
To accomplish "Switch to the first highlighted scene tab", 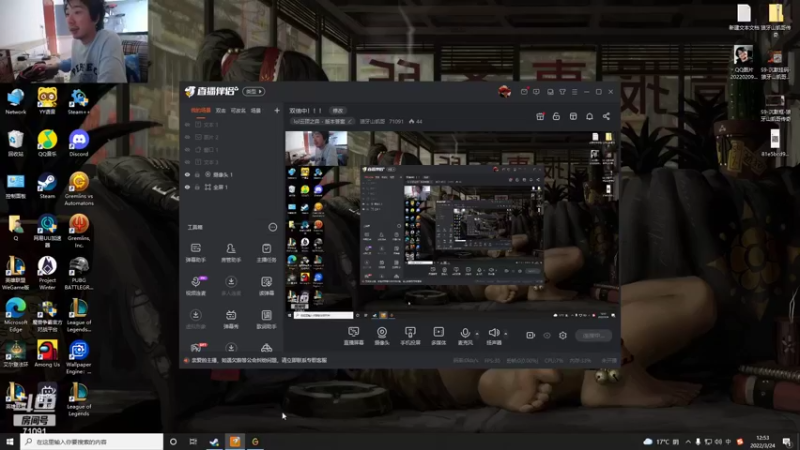I will click(201, 110).
